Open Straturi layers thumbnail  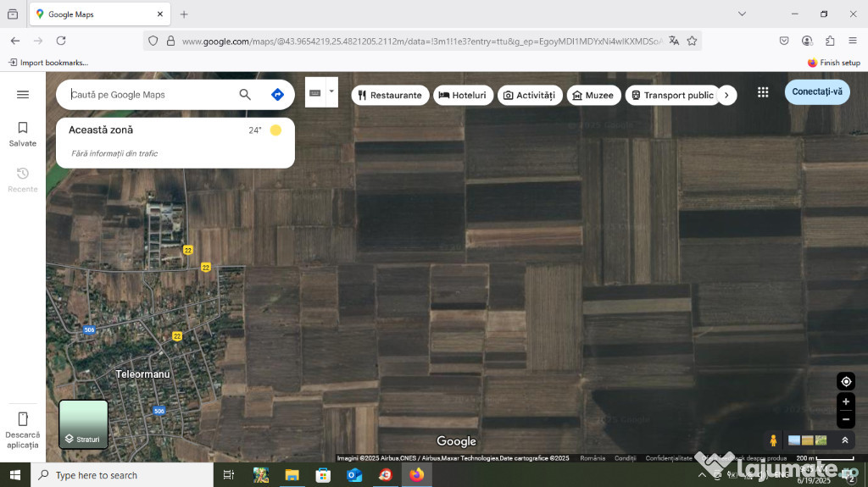84,424
